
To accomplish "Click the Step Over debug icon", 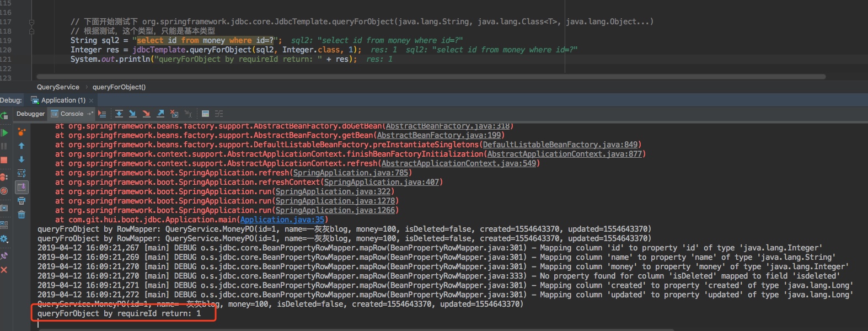I will point(119,114).
